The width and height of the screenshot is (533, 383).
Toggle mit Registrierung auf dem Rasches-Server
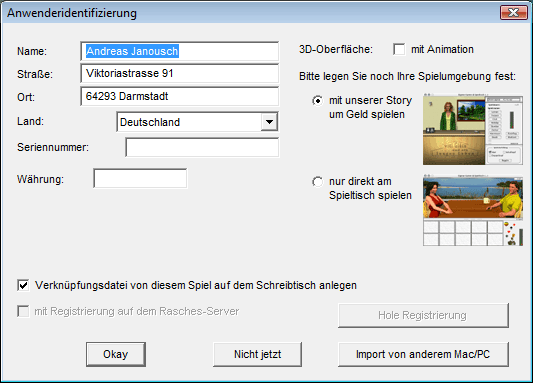[23, 311]
